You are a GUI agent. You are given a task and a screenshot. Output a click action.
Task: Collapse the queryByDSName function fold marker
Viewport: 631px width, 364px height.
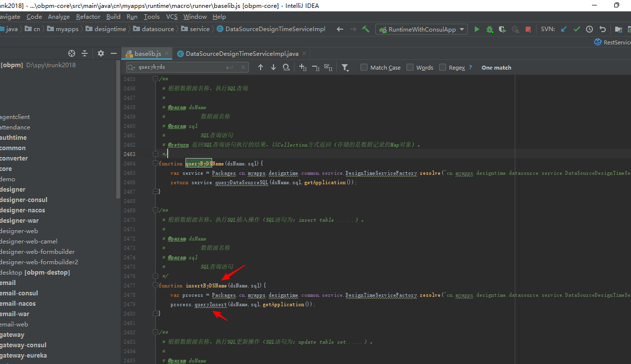click(155, 163)
